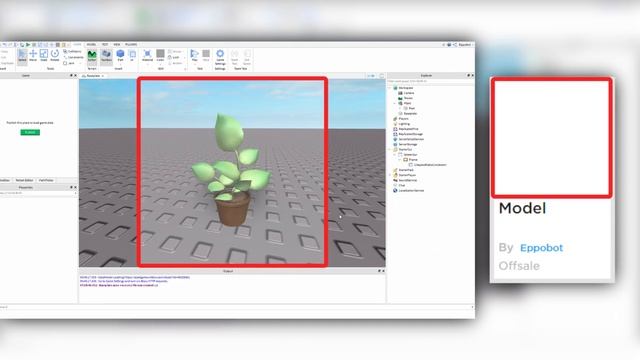Expand the StarterPlayer tree node
This screenshot has height=360, width=640.
point(390,175)
